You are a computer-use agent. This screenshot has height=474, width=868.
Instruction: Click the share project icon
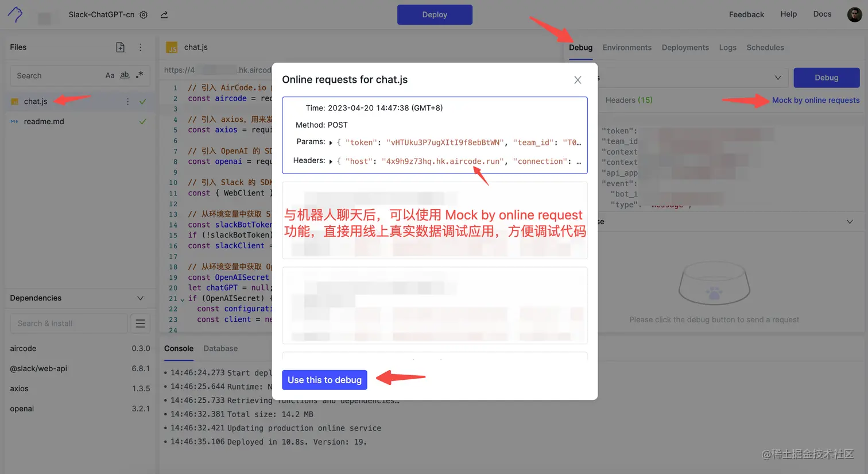[164, 15]
